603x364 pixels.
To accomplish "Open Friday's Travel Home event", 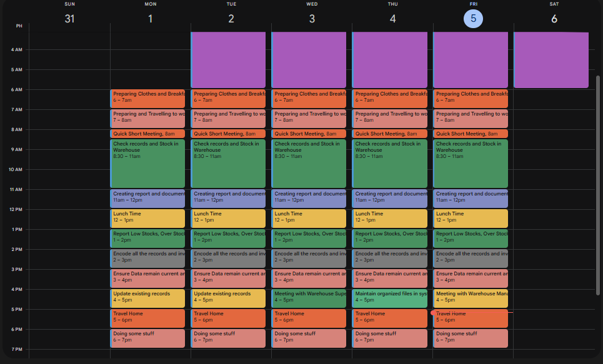I will pyautogui.click(x=471, y=318).
